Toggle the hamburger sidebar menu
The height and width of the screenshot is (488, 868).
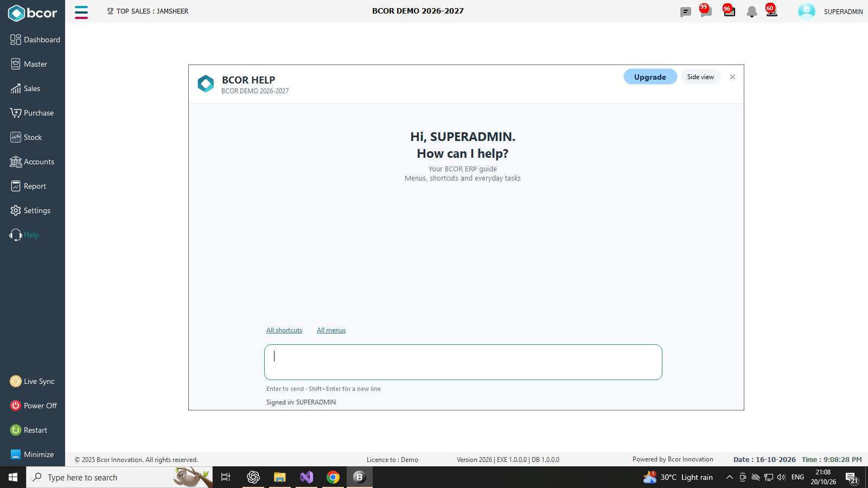pos(81,12)
